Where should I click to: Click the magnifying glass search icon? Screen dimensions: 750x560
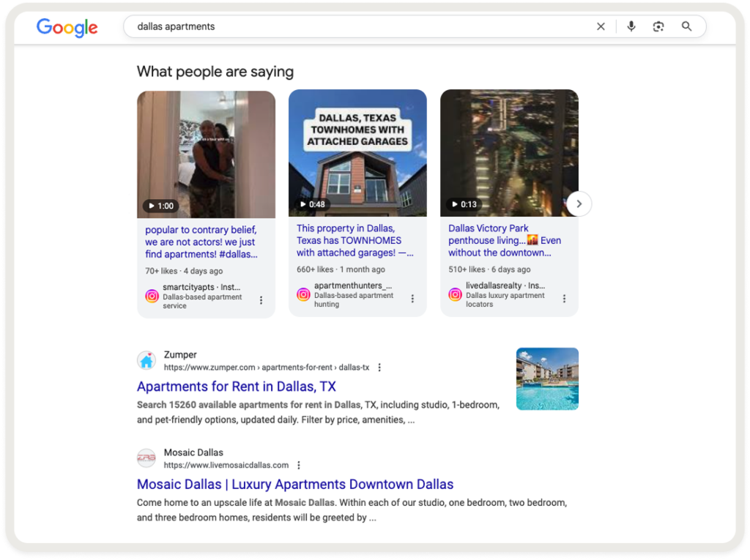point(686,26)
